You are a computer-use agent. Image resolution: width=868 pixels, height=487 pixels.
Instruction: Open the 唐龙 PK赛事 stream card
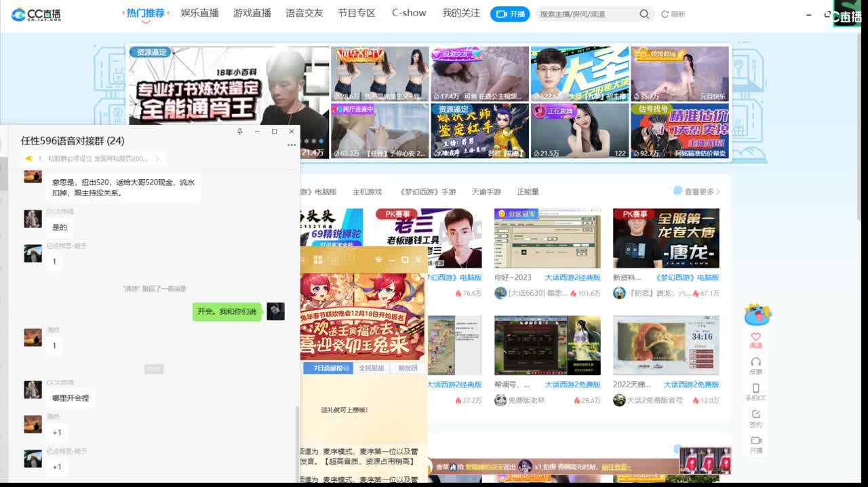(x=666, y=238)
